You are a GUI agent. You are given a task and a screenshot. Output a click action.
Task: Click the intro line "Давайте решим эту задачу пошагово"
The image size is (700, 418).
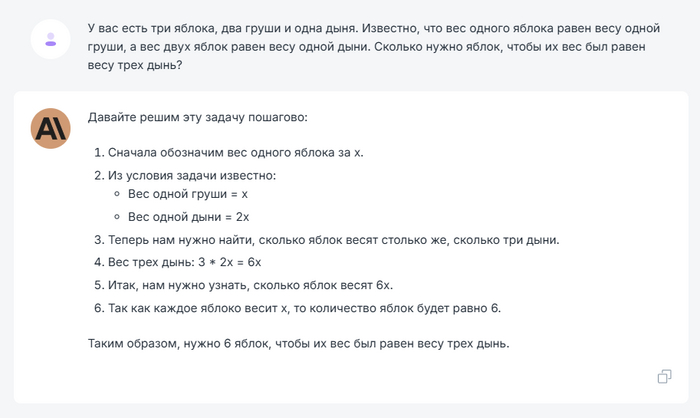pyautogui.click(x=198, y=118)
